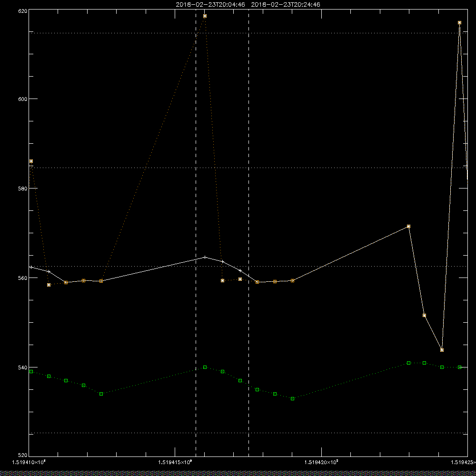Click the 1.519420×10⁹ x-axis label
476x476 pixels.
click(x=321, y=462)
